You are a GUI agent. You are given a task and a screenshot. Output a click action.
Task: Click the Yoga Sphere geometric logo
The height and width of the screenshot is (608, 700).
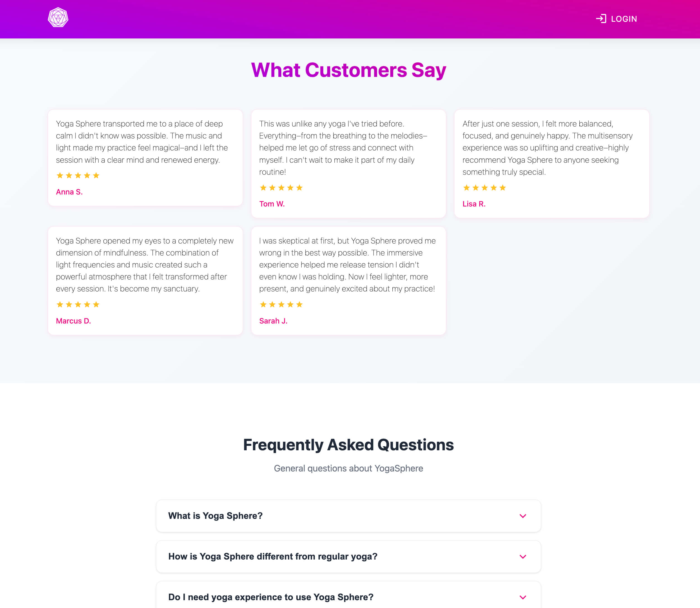(x=58, y=18)
